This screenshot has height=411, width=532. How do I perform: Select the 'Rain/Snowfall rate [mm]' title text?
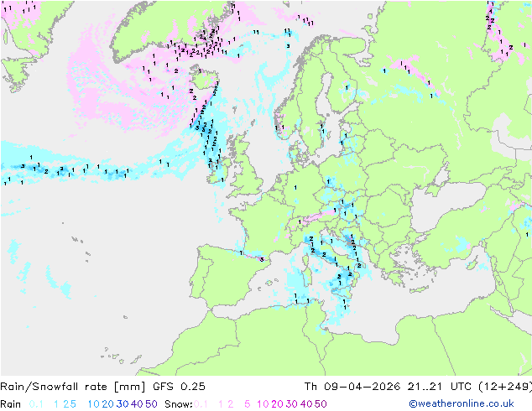tap(73, 387)
